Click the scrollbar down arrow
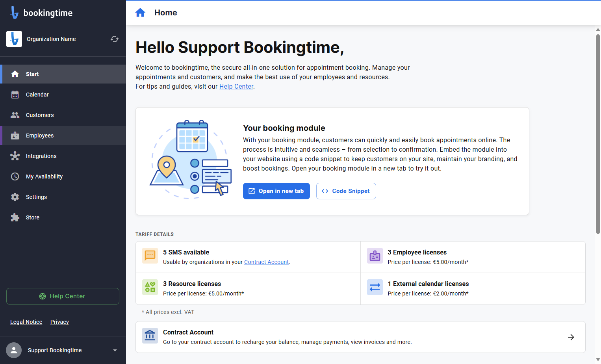601x364 pixels. click(x=598, y=360)
